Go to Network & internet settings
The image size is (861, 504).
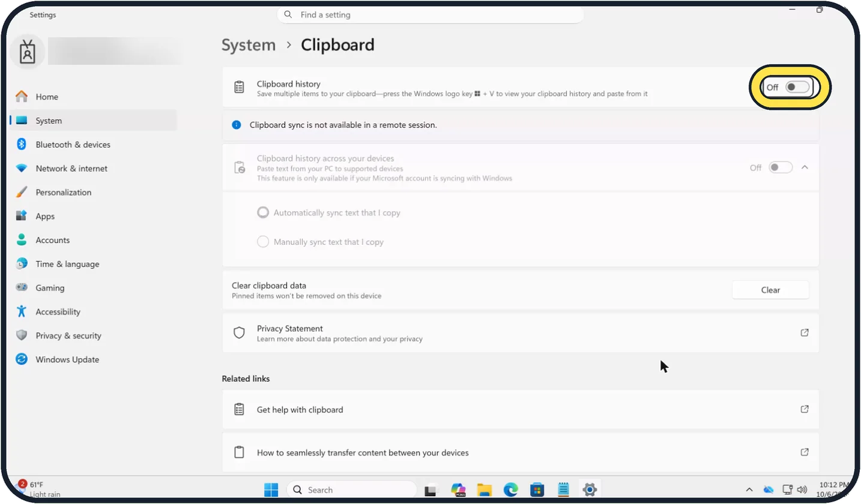[93, 169]
